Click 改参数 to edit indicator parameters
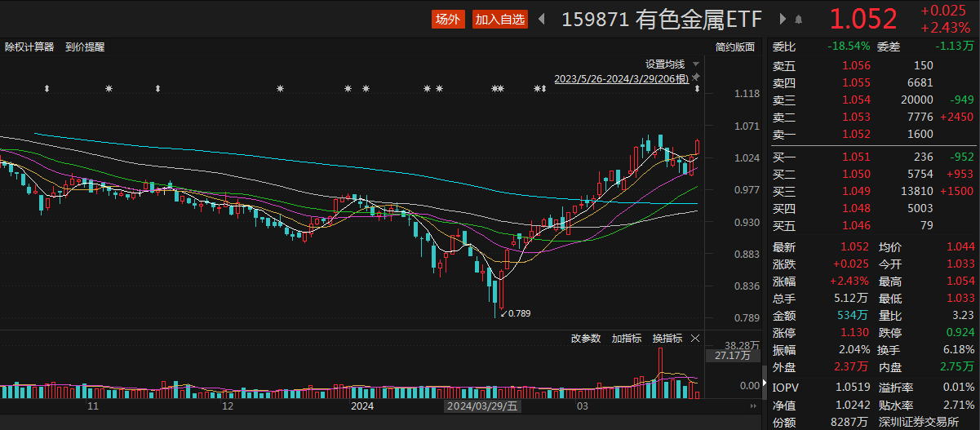This screenshot has height=430, width=980. (x=585, y=338)
